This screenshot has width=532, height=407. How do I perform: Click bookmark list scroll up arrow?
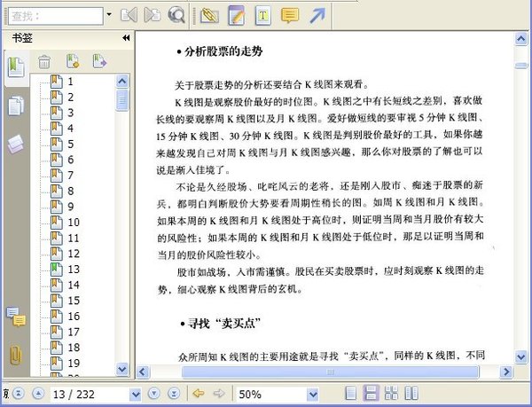point(121,82)
